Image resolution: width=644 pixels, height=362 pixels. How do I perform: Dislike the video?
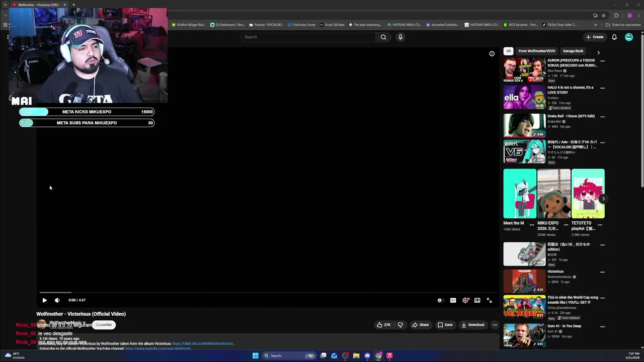pos(400,325)
